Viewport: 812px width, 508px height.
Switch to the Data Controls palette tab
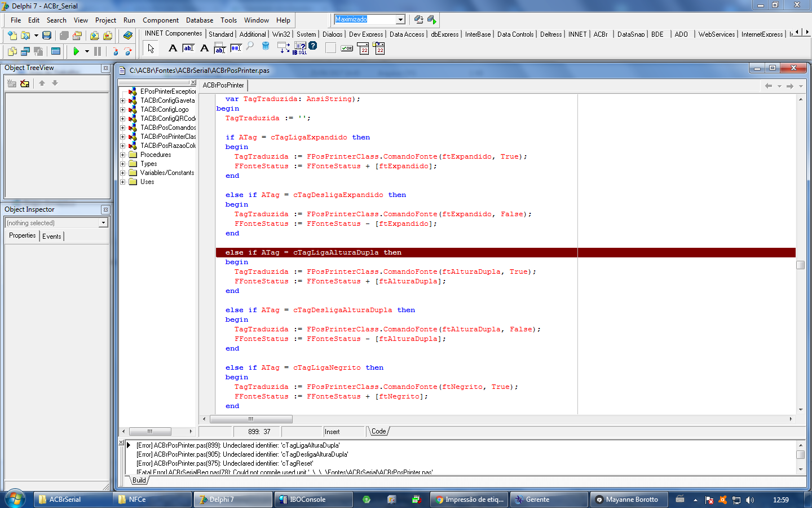pyautogui.click(x=515, y=34)
